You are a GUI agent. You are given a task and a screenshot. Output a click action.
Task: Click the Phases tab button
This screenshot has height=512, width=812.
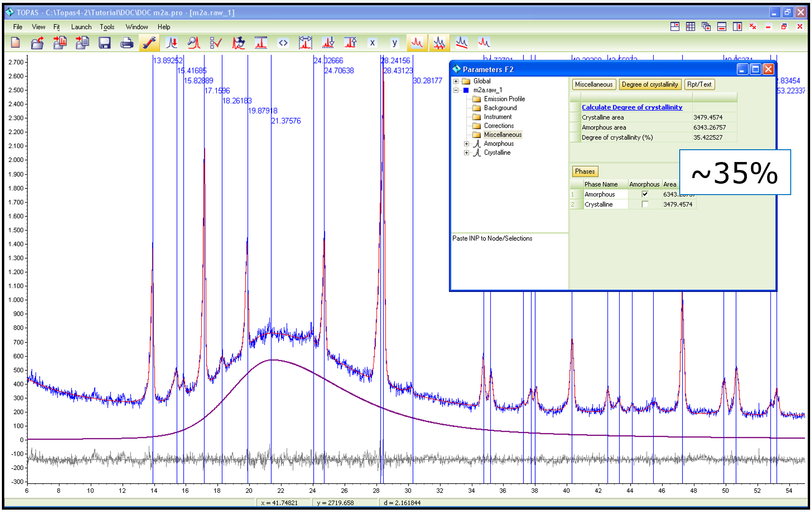click(585, 171)
